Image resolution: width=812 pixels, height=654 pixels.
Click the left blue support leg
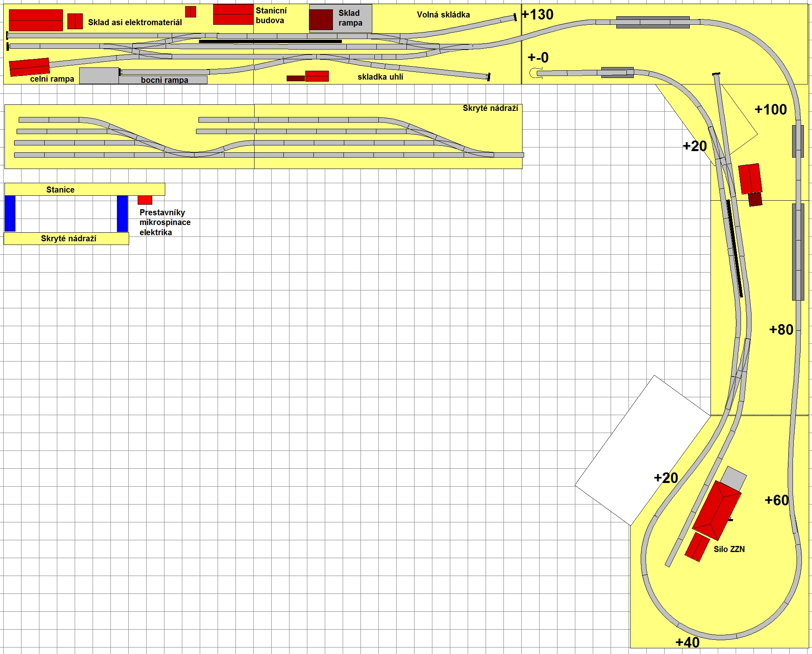(x=10, y=213)
